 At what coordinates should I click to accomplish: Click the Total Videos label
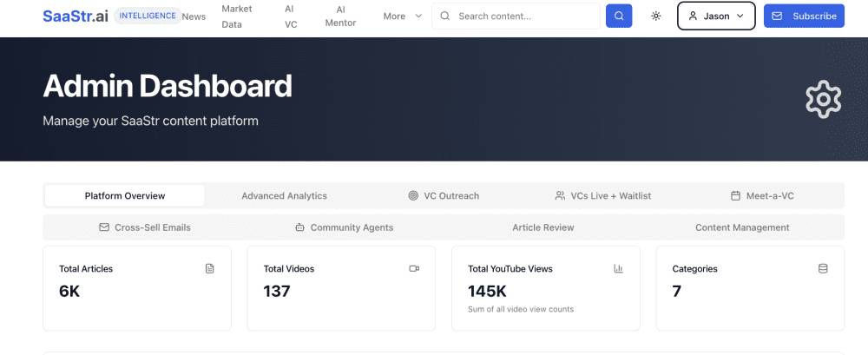(x=289, y=268)
